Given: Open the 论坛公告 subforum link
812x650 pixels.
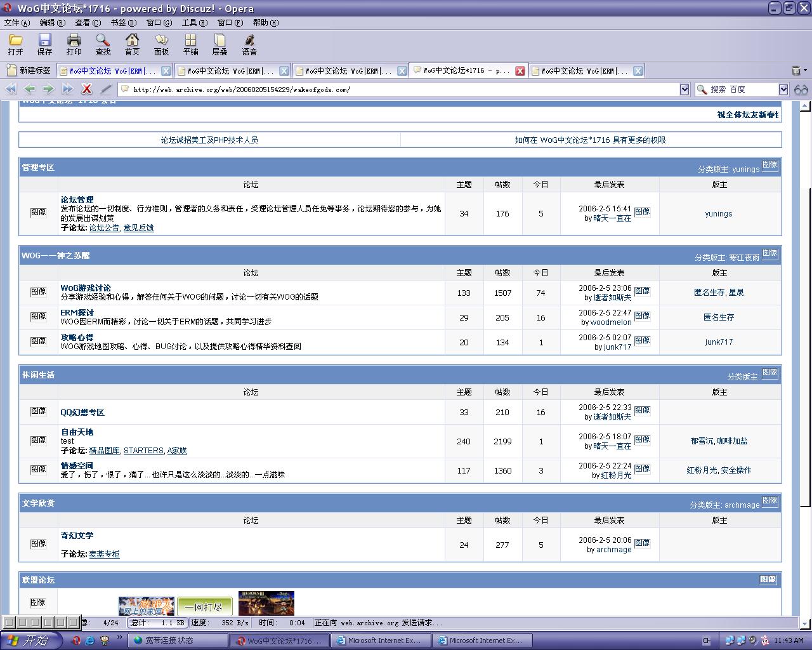Looking at the screenshot, I should [x=104, y=228].
